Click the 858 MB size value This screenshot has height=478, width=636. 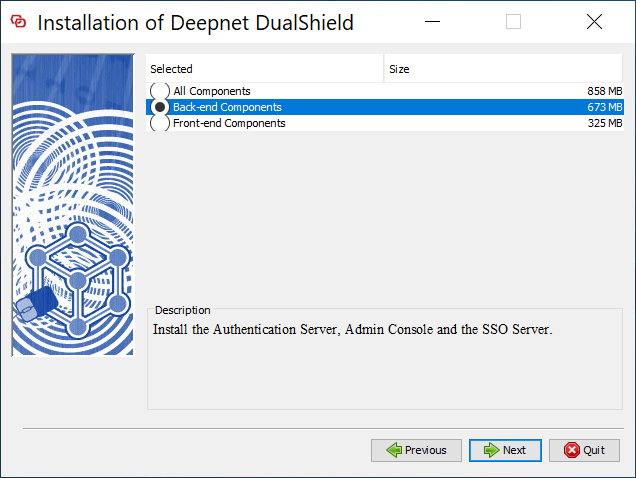[x=604, y=91]
